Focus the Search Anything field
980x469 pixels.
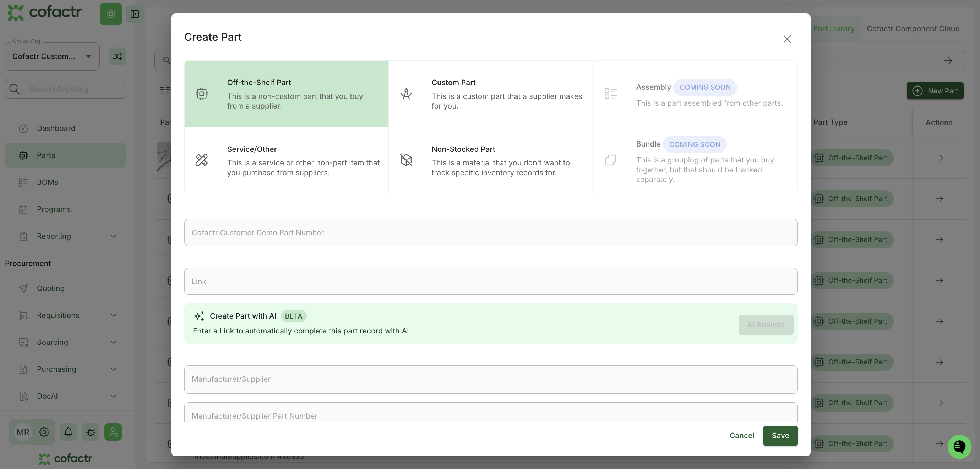(65, 89)
